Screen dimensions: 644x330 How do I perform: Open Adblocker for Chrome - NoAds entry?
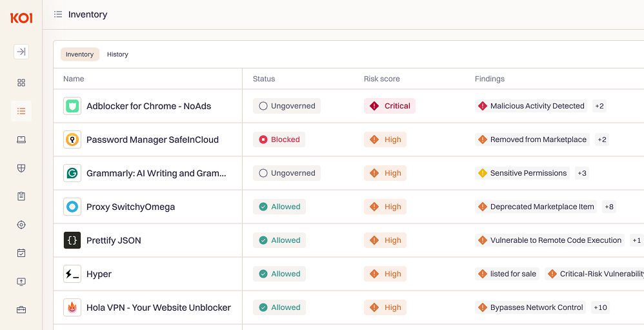[x=148, y=106]
